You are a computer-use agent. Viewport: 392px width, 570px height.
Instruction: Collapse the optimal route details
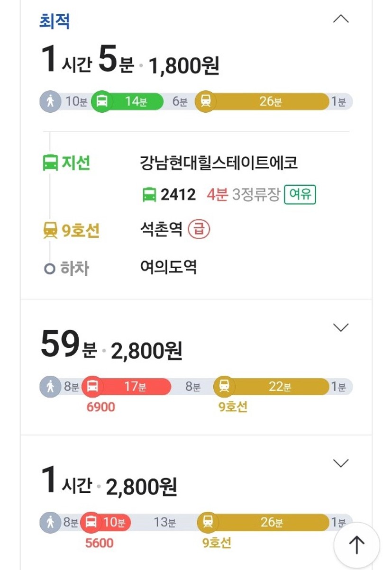pos(341,19)
